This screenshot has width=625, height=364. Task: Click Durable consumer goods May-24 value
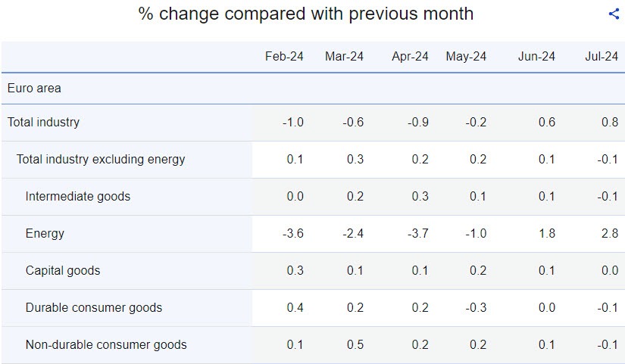pyautogui.click(x=477, y=307)
